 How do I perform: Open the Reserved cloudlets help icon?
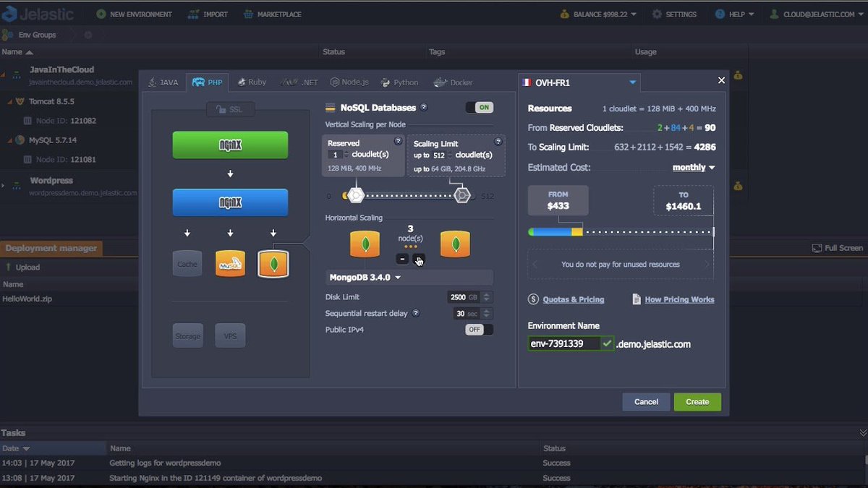398,142
